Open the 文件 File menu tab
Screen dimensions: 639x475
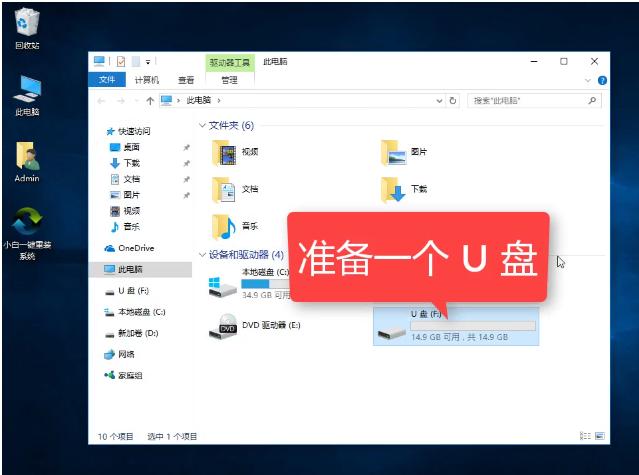[106, 80]
